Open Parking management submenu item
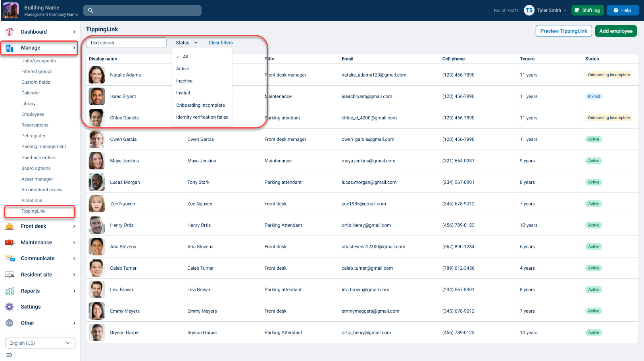 [44, 146]
